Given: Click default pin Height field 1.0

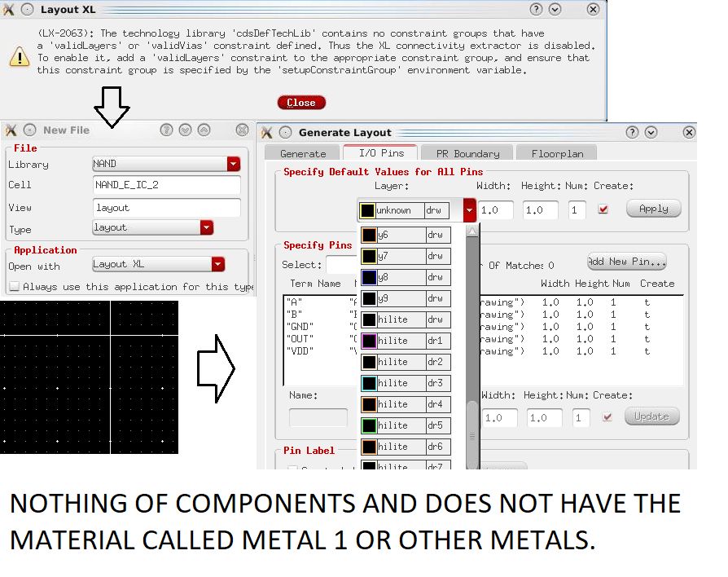Looking at the screenshot, I should tap(540, 210).
